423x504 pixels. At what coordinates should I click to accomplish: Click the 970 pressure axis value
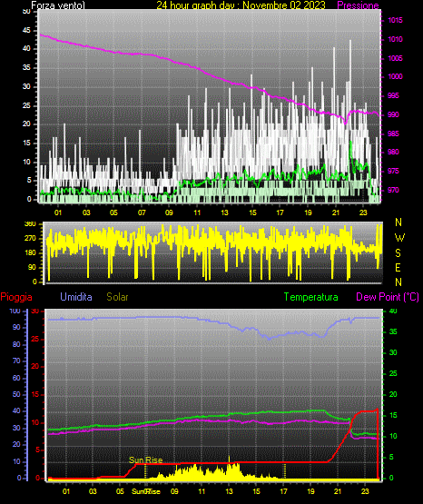(x=393, y=190)
